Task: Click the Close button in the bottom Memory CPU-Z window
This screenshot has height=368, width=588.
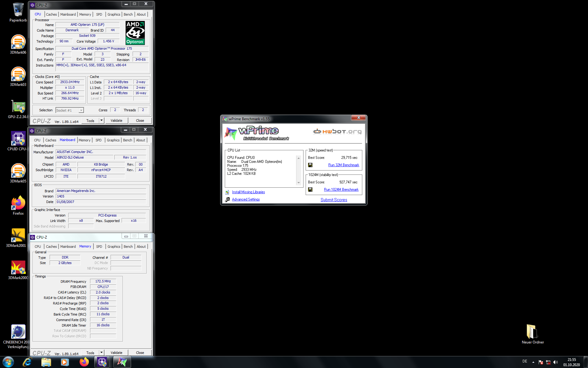Action: 140,353
